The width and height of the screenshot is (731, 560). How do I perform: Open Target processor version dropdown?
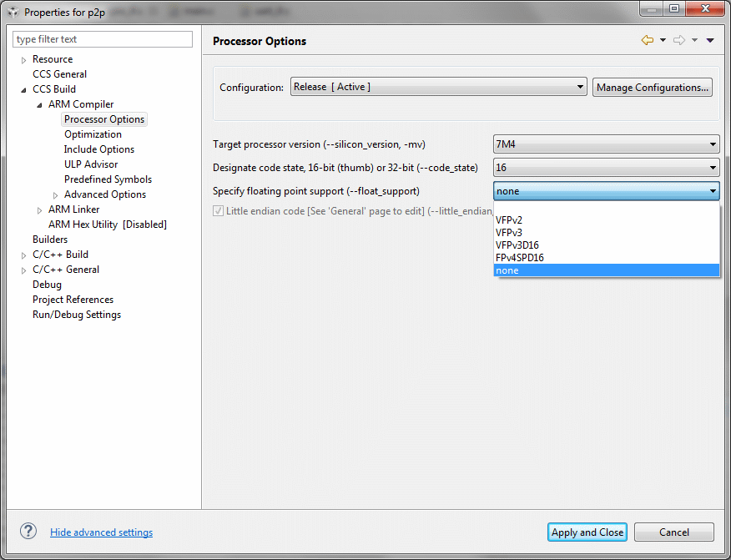pyautogui.click(x=606, y=144)
